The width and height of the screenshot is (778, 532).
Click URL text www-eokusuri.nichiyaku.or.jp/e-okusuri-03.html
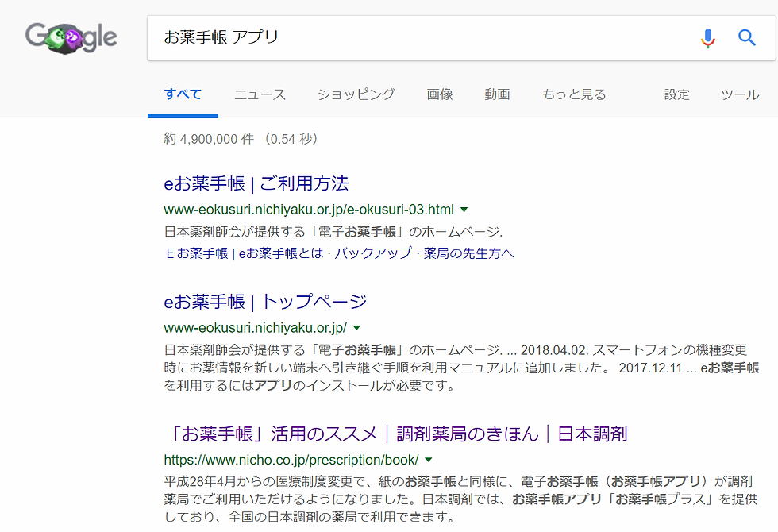coord(309,210)
